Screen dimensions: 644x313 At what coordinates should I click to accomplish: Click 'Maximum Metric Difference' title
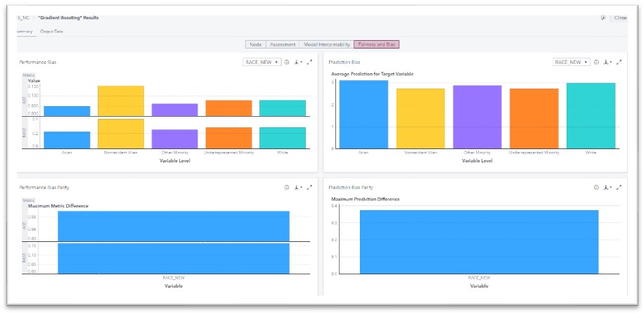pos(58,206)
